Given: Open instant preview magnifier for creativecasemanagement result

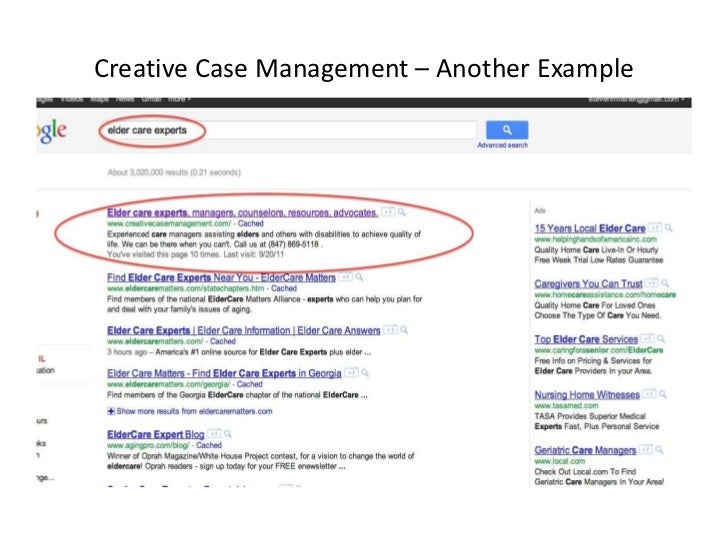Looking at the screenshot, I should click(x=402, y=212).
